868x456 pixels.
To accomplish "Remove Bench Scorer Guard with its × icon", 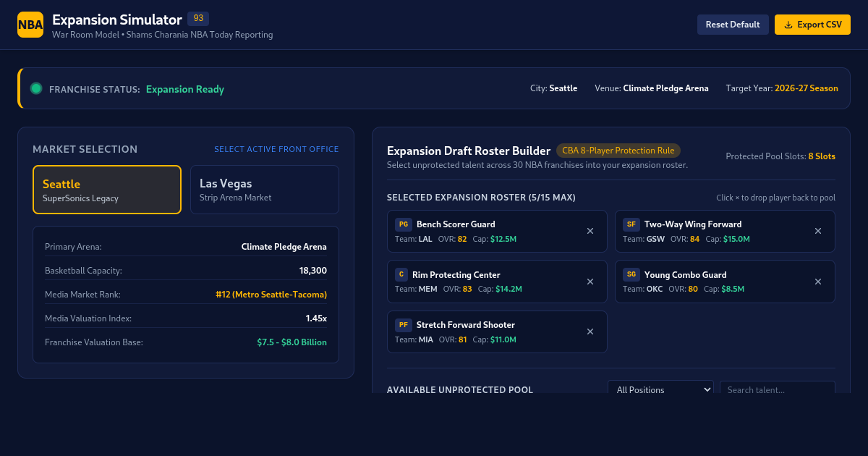I will (590, 231).
